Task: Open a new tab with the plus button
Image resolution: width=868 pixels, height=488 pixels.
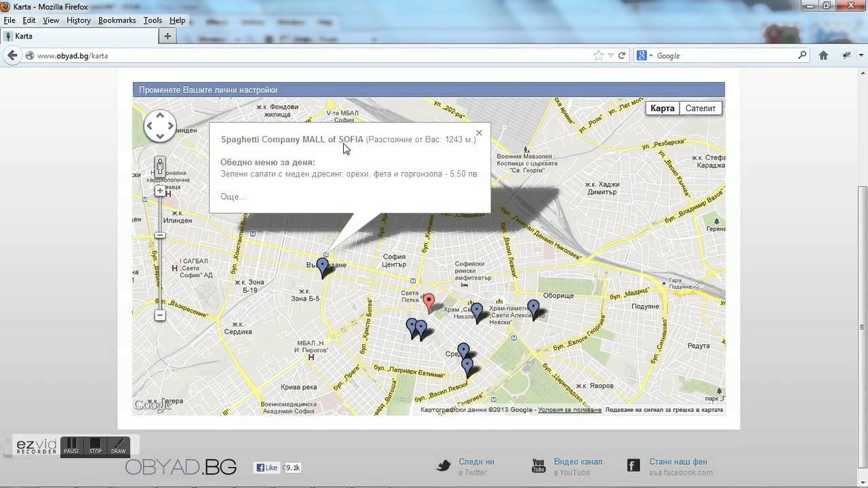Action: pos(167,36)
